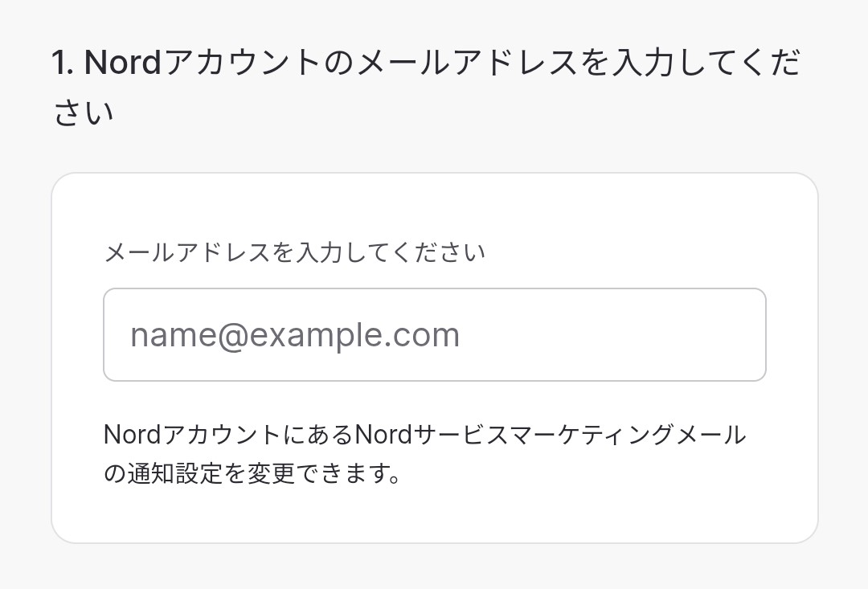The width and height of the screenshot is (868, 589).
Task: Click the helper text below the email field
Action: 424,454
